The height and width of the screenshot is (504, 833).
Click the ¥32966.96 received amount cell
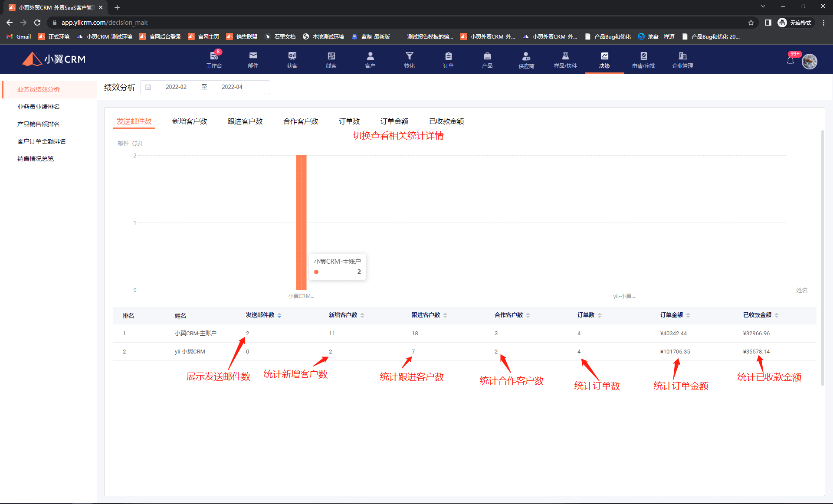coord(756,334)
